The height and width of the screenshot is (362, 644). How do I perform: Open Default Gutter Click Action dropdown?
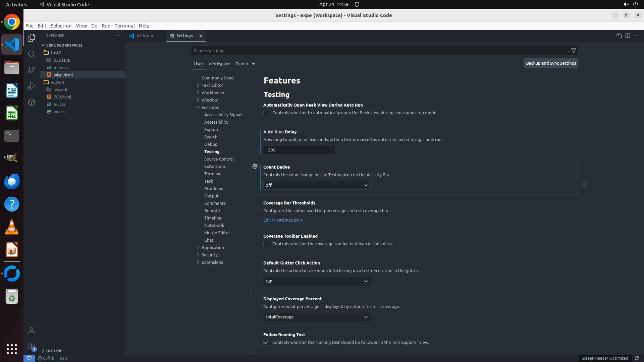[317, 281]
